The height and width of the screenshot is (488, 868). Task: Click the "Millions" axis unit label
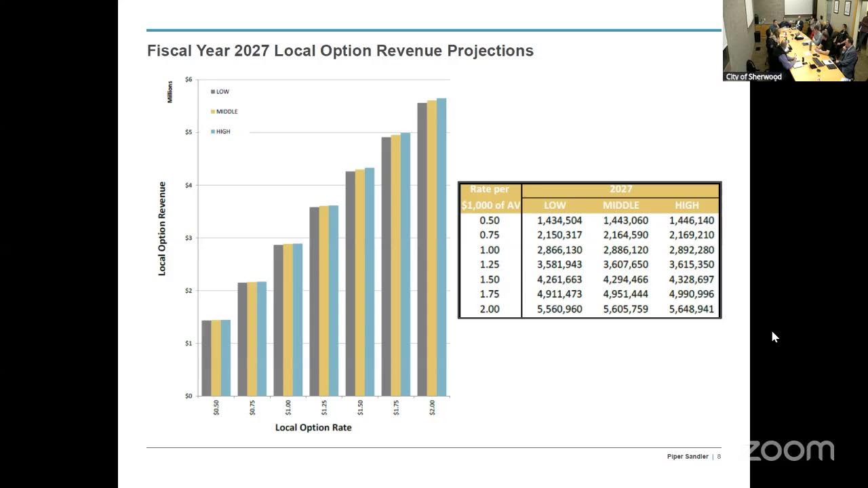[170, 91]
